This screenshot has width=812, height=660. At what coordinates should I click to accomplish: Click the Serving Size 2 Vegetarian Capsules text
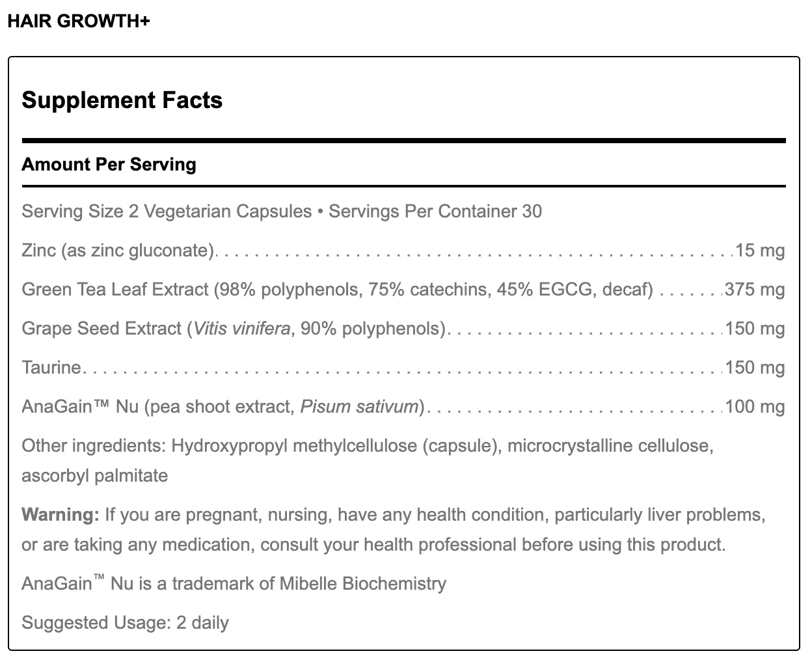point(167,212)
